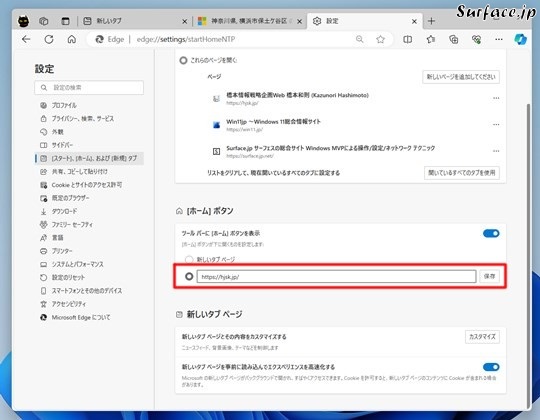Close the 神奈川県 weather tab

300,21
